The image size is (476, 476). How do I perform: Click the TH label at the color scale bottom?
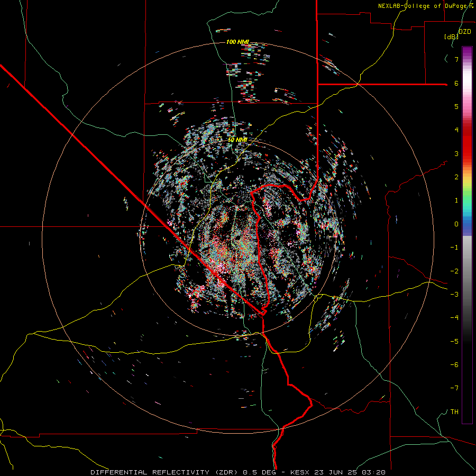(x=454, y=412)
